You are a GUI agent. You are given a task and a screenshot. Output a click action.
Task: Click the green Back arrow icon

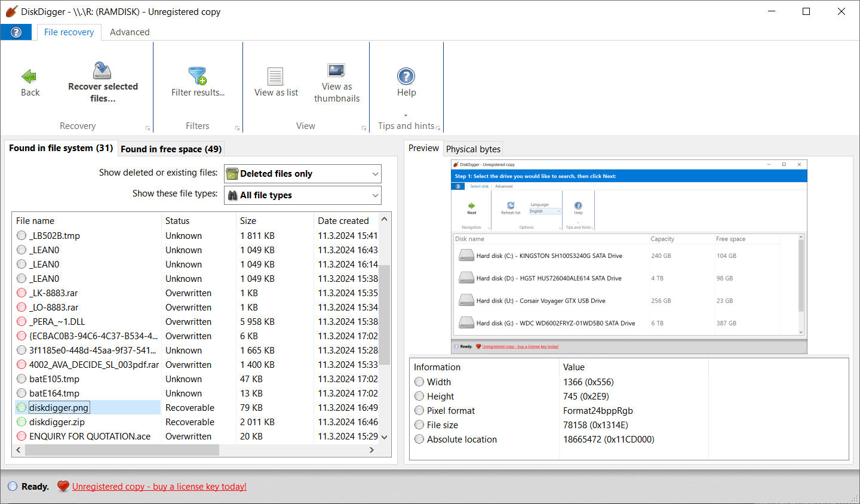click(x=29, y=76)
